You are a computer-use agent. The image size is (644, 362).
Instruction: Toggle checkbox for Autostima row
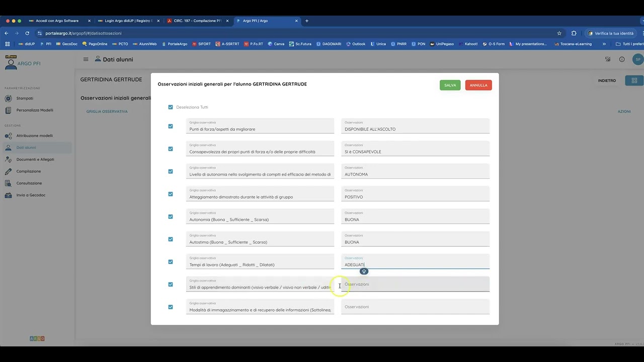pyautogui.click(x=171, y=239)
